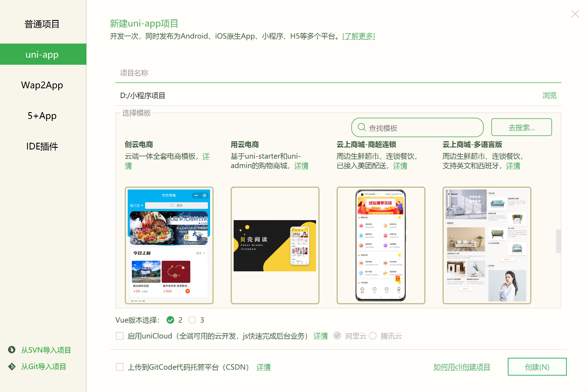This screenshot has height=392, width=587.
Task: Select the 腾讯云 radio option
Action: [373, 336]
